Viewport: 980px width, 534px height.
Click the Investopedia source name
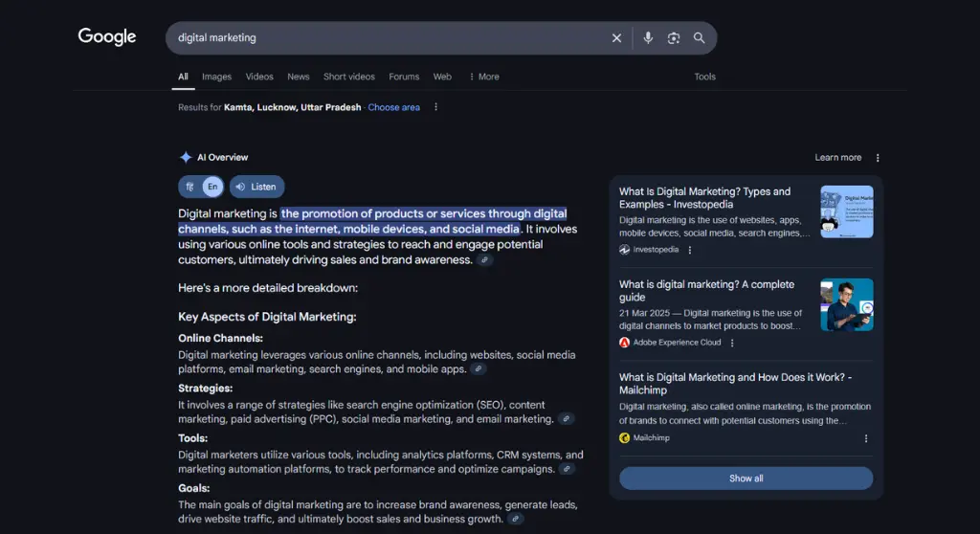click(655, 250)
